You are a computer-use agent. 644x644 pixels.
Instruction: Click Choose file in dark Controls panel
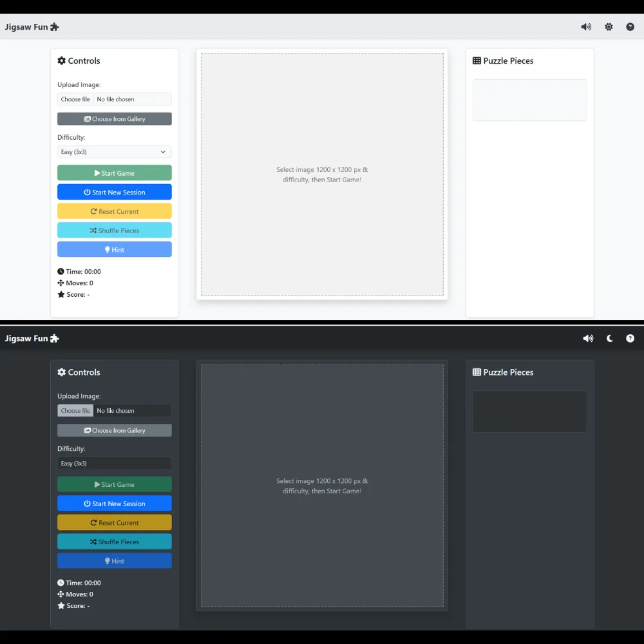click(x=75, y=410)
